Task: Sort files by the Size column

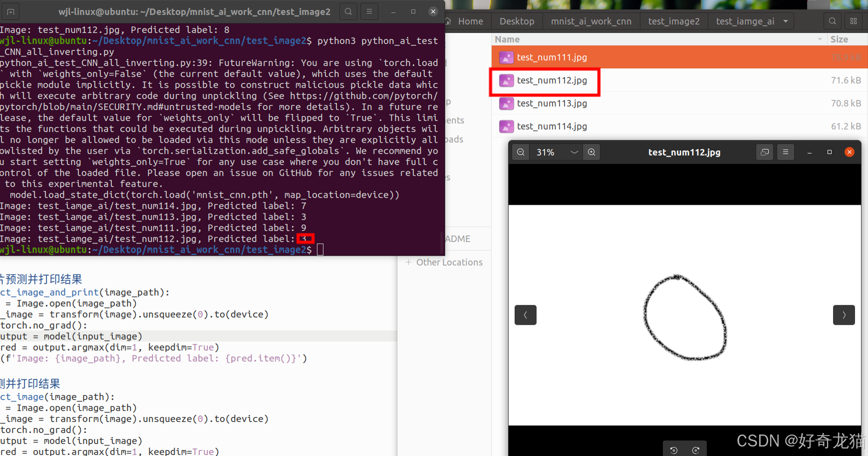Action: pyautogui.click(x=839, y=39)
